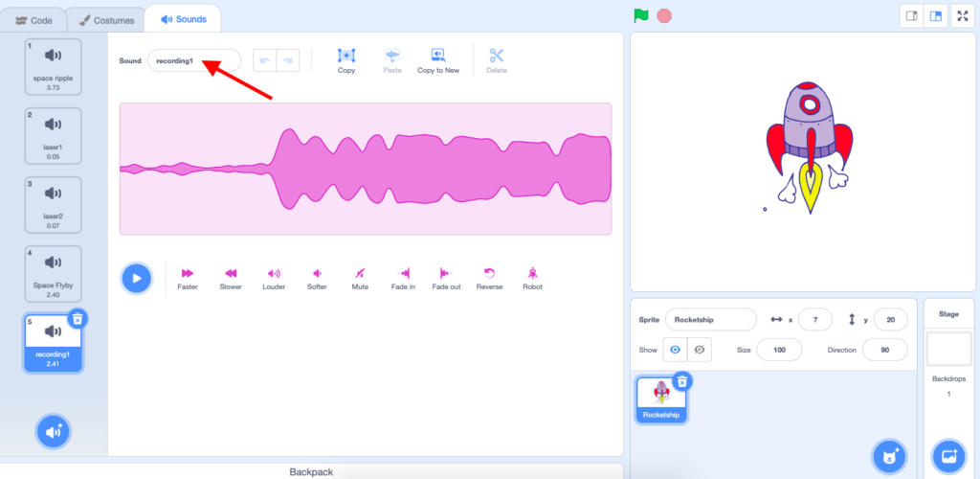Enter full screen stage mode
The image size is (980, 479).
[x=962, y=16]
